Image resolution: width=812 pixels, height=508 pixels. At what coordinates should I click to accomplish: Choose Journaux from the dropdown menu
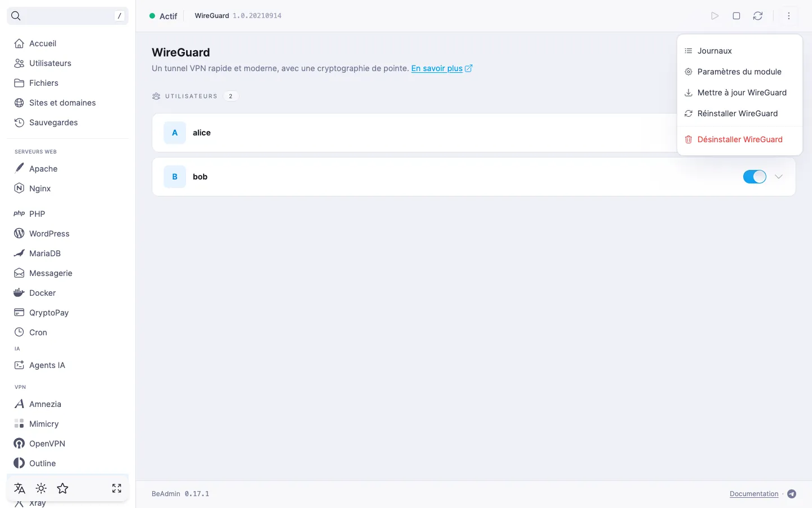pyautogui.click(x=740, y=51)
